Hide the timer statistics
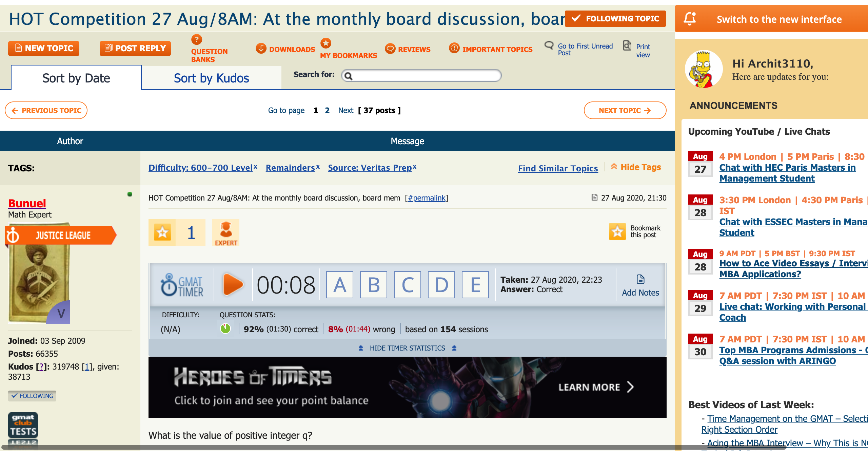Screen dimensions: 868x451 407,348
